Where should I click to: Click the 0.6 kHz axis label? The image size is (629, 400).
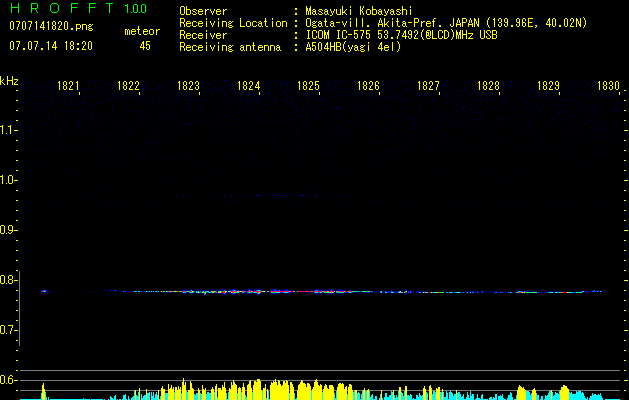pos(8,380)
